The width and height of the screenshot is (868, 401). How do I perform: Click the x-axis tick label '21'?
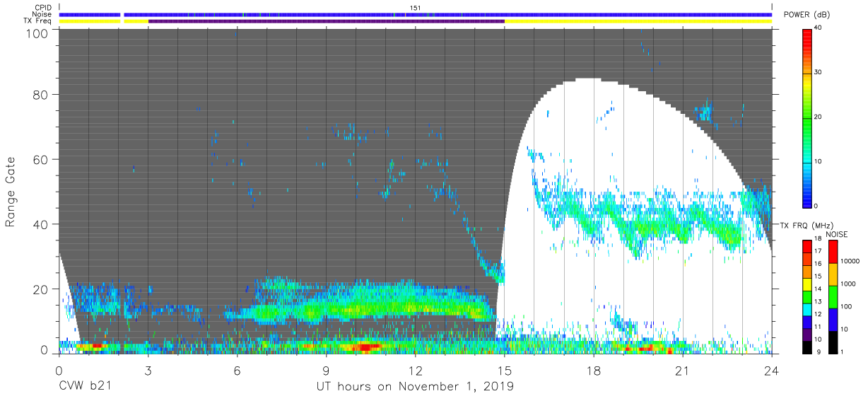pos(683,370)
